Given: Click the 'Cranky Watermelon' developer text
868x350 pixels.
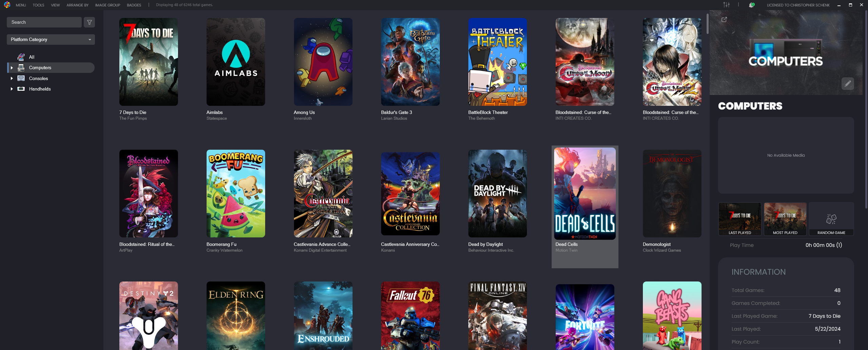Looking at the screenshot, I should tap(224, 250).
